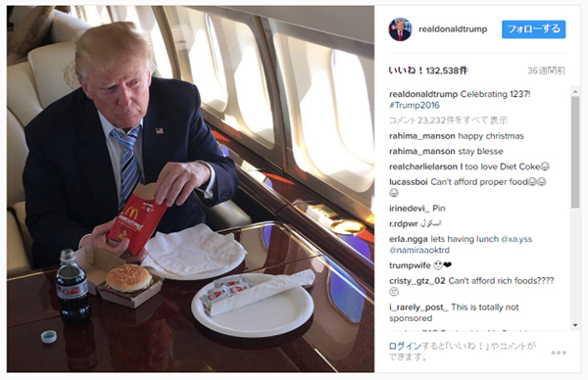
Task: Click the blue フォローする follow button
Action: [x=534, y=29]
